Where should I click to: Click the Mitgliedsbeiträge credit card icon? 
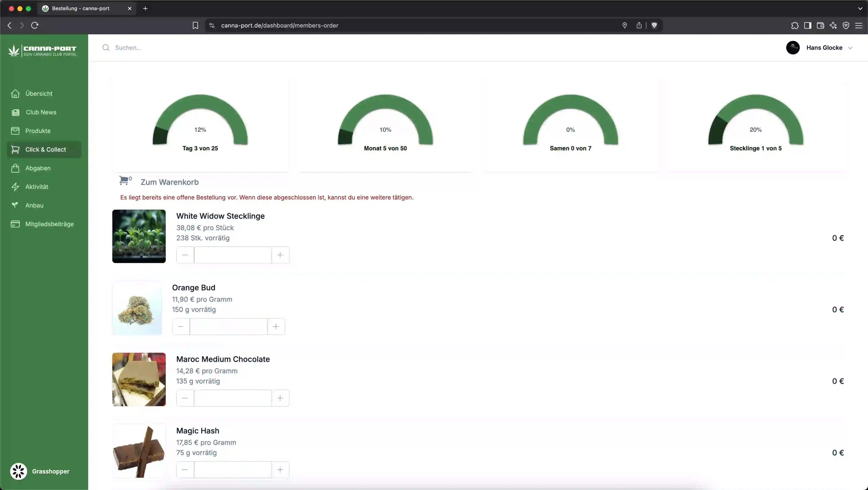point(15,224)
